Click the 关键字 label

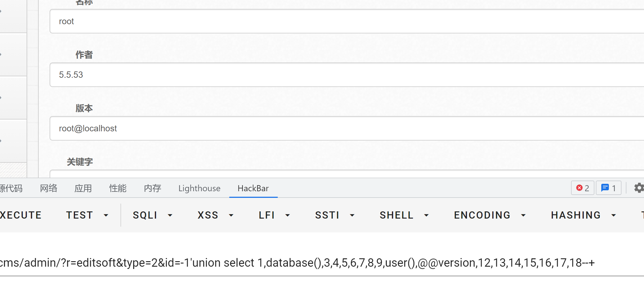(x=80, y=162)
